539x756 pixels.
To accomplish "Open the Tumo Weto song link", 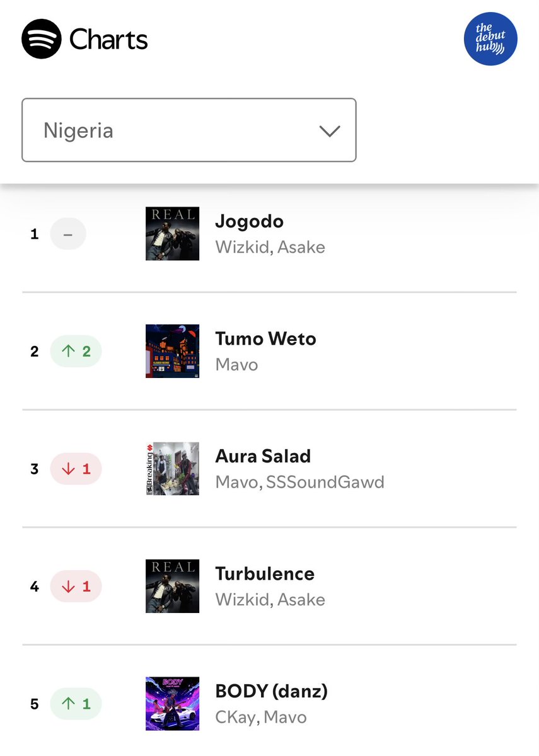I will [265, 339].
